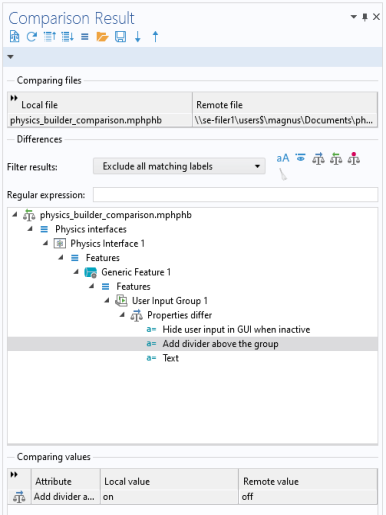Viewport: 386px width, 515px height.
Task: Go to previous difference with up arrow
Action: click(155, 36)
